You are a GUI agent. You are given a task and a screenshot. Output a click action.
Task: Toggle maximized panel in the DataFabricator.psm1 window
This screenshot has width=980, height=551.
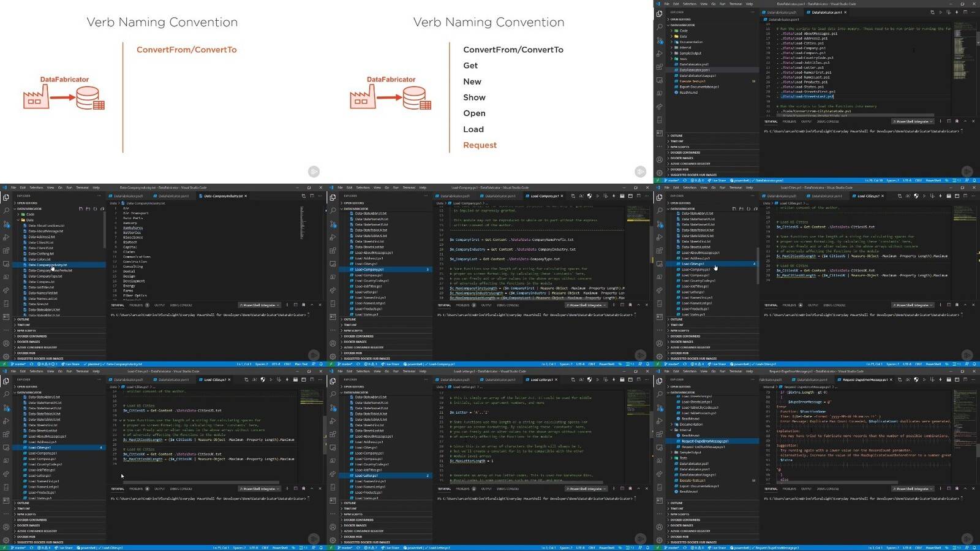click(965, 121)
